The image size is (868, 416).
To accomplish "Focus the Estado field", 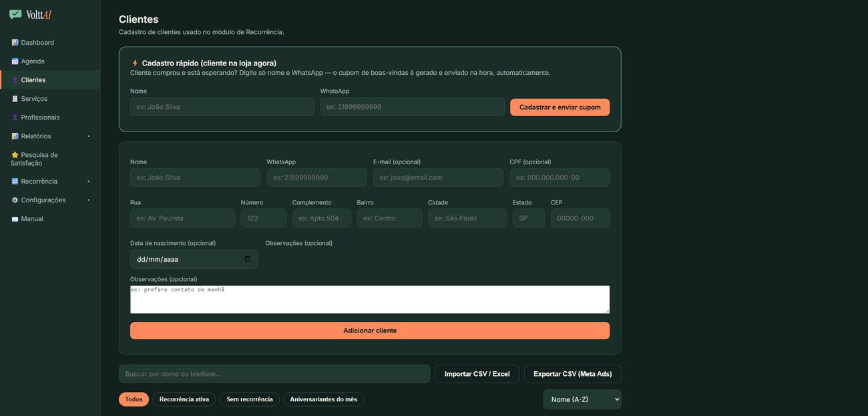I will pyautogui.click(x=529, y=218).
